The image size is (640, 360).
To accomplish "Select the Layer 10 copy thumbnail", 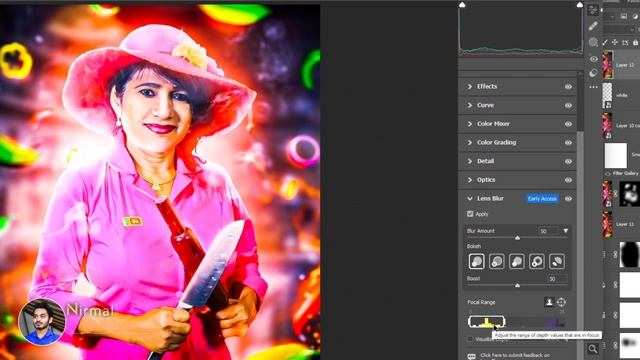I will [607, 126].
